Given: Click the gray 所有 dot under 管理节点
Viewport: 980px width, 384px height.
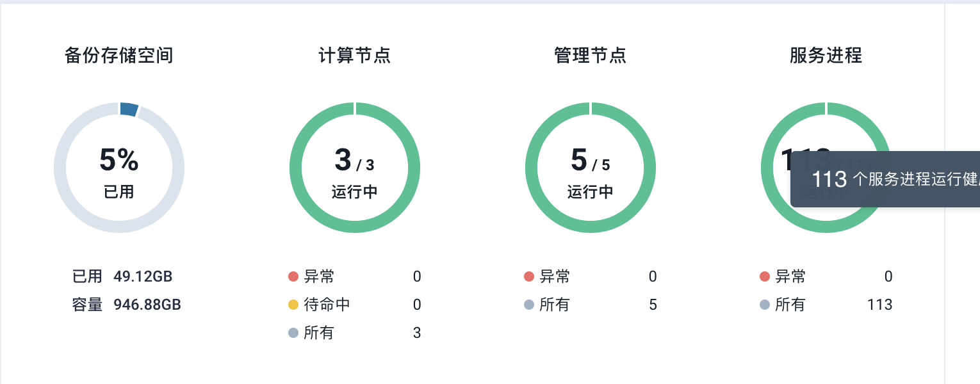Looking at the screenshot, I should pos(529,305).
